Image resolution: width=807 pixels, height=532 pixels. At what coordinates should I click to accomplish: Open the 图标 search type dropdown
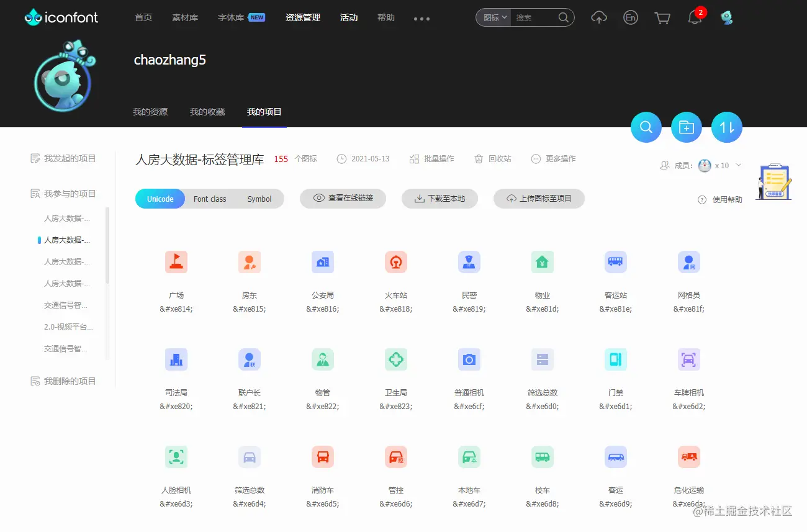[495, 18]
